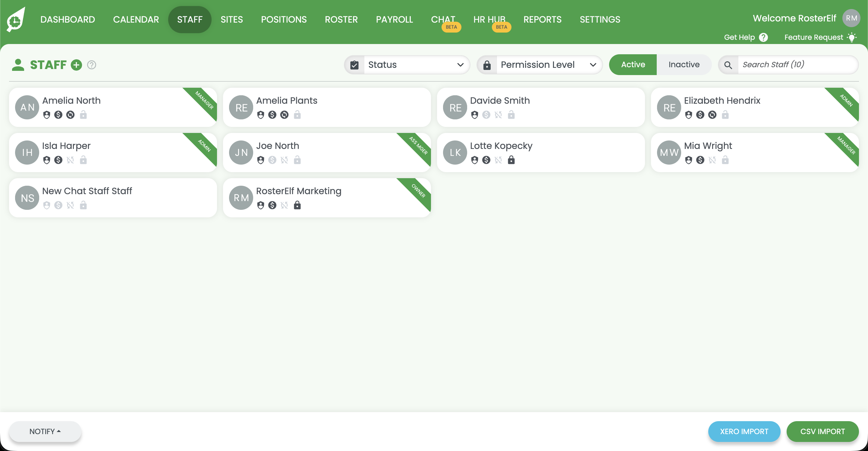The width and height of the screenshot is (868, 451).
Task: Click the search magnifier icon in the staff search bar
Action: point(728,65)
